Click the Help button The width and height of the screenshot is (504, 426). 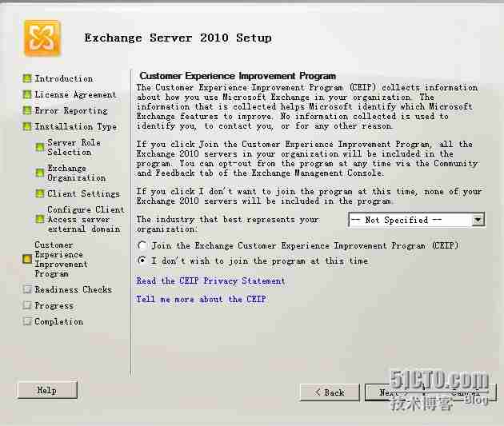pos(47,390)
